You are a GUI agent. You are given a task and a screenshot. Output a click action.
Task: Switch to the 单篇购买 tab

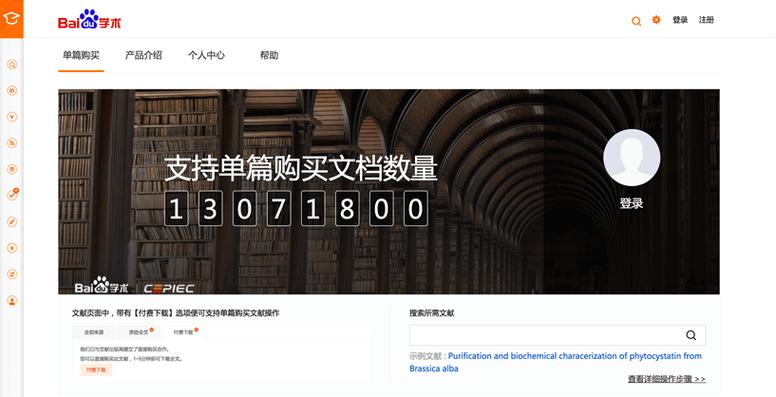tap(81, 55)
